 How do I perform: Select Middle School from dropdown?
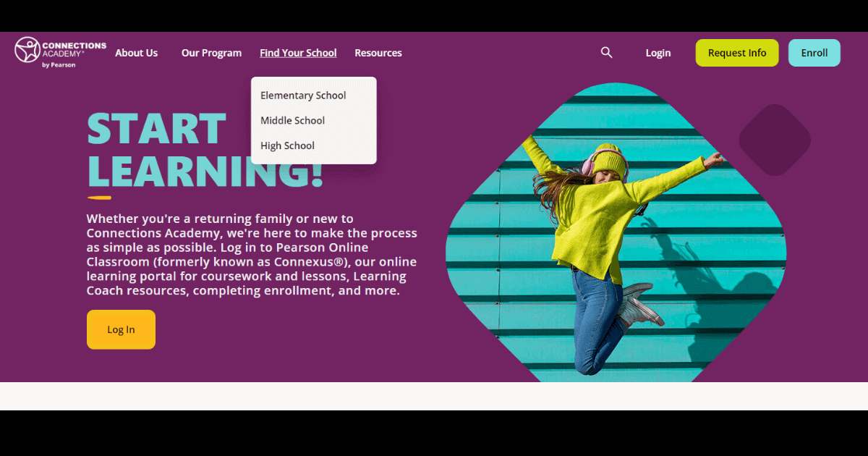[292, 121]
